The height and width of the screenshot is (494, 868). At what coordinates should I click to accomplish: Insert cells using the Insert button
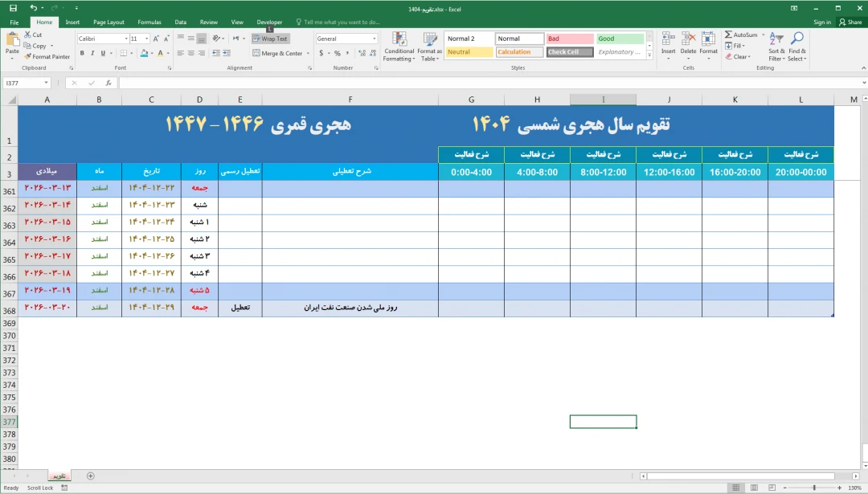click(x=668, y=47)
